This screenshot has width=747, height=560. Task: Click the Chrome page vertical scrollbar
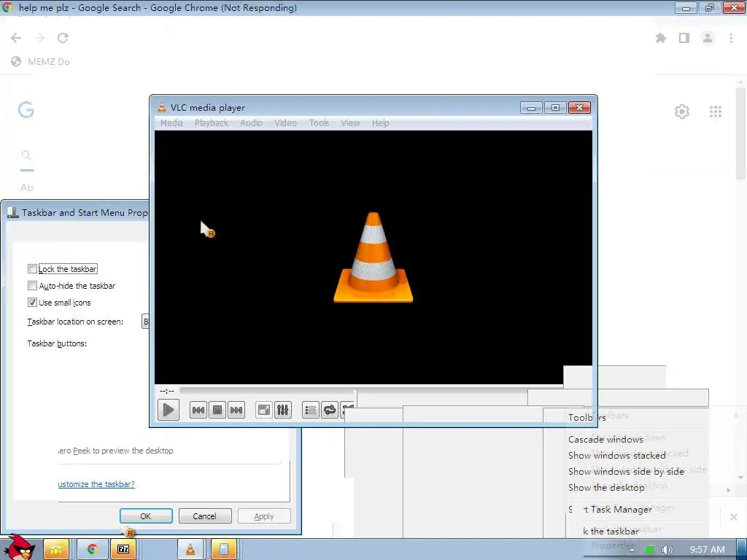click(x=740, y=133)
